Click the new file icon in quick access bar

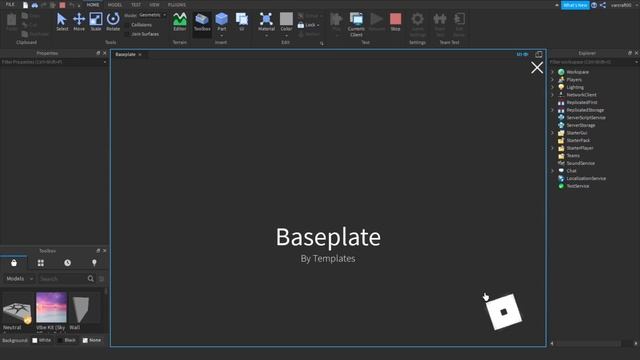25,5
